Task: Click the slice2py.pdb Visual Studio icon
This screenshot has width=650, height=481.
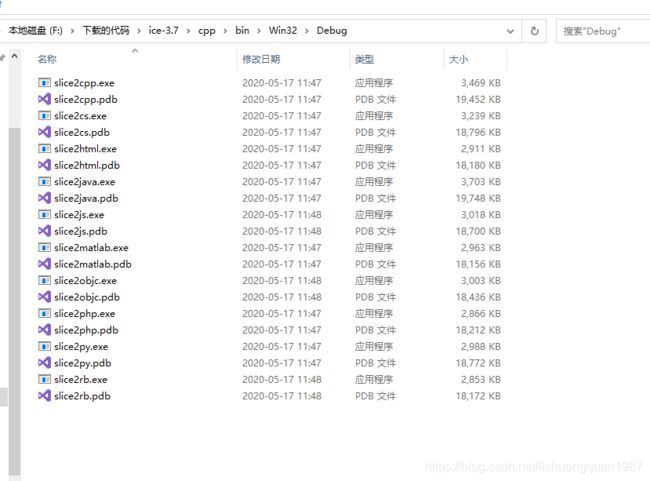Action: (x=44, y=363)
